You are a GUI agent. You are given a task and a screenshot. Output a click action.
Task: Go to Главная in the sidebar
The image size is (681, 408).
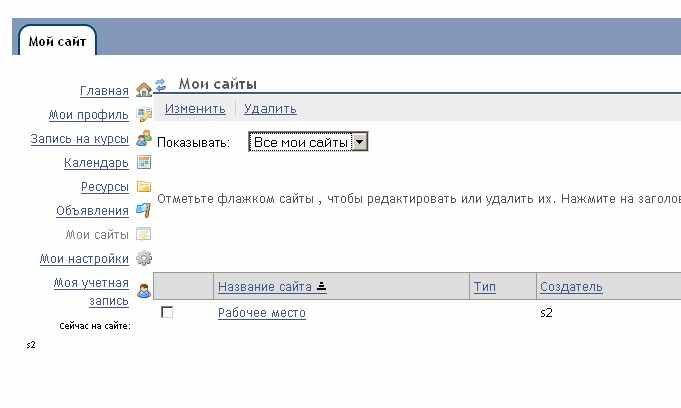104,91
